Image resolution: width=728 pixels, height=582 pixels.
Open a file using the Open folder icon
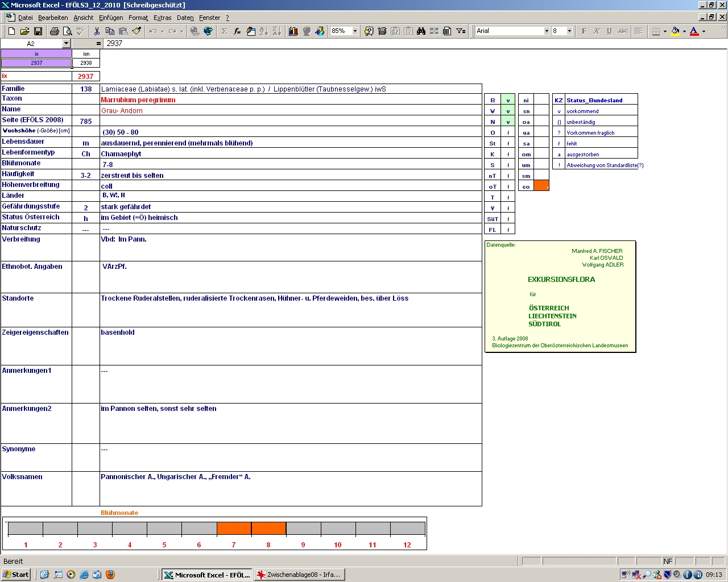[24, 31]
